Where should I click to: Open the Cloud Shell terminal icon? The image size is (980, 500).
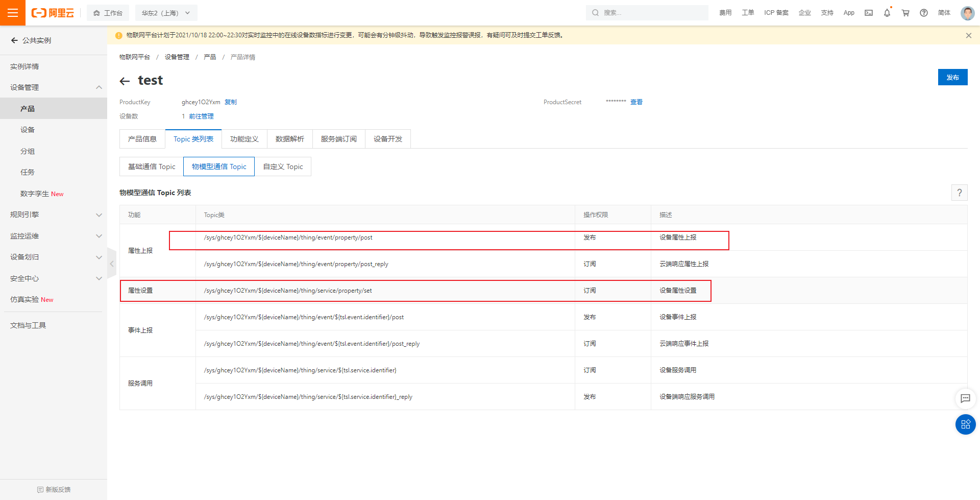coord(869,13)
